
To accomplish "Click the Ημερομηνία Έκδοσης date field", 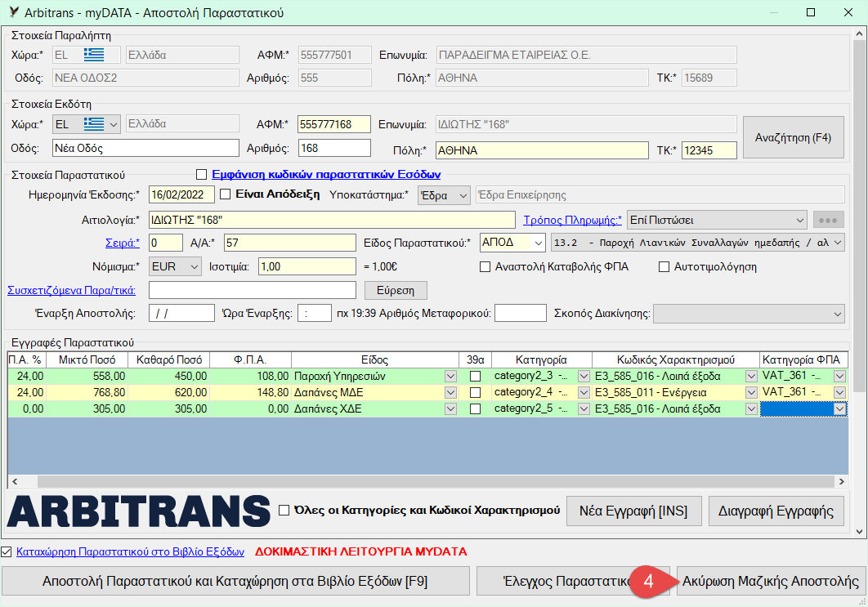I will coord(181,194).
